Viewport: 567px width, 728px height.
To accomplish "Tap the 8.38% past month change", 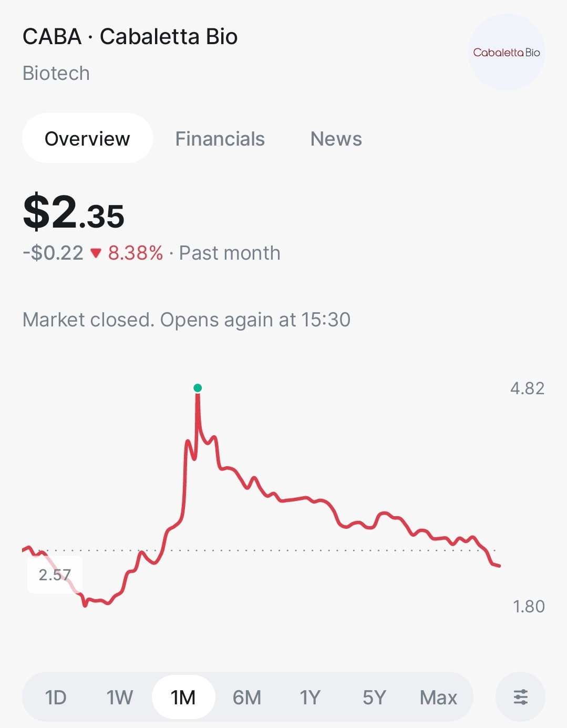I will [136, 253].
